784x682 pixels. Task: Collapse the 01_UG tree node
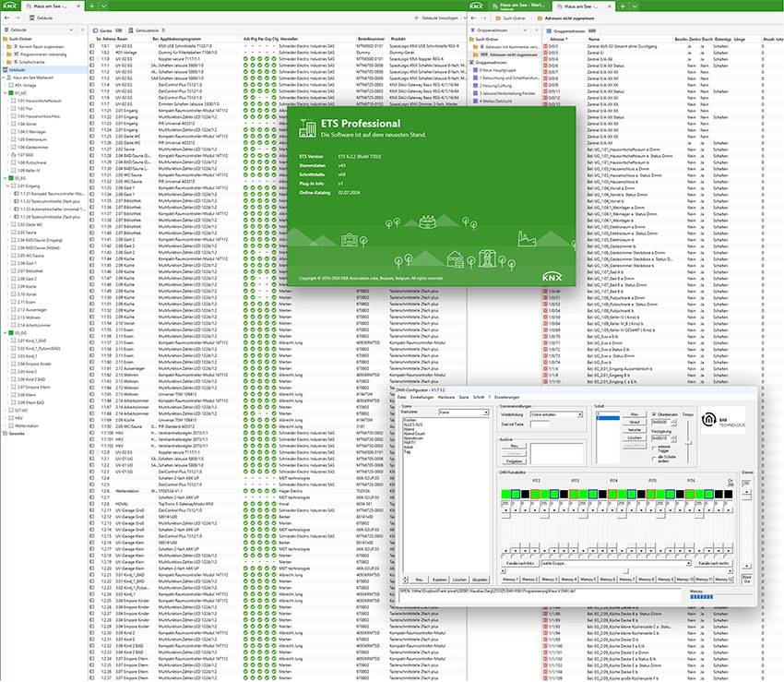(6, 93)
